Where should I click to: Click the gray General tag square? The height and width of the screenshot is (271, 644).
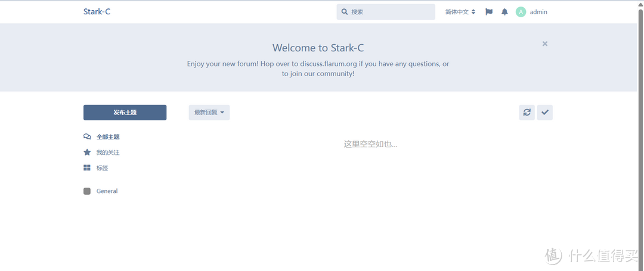(87, 191)
